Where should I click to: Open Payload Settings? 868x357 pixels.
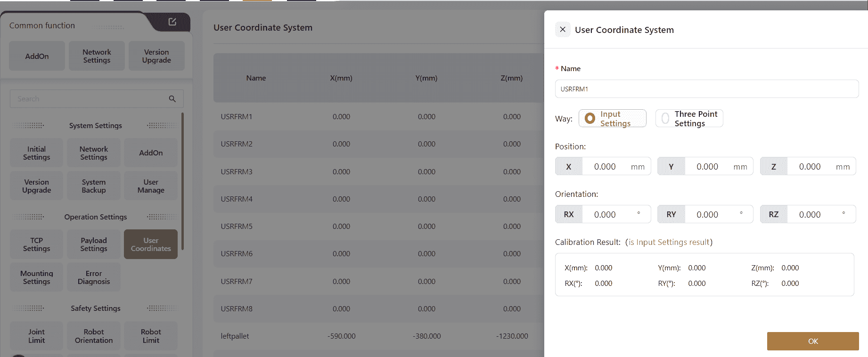coord(94,244)
